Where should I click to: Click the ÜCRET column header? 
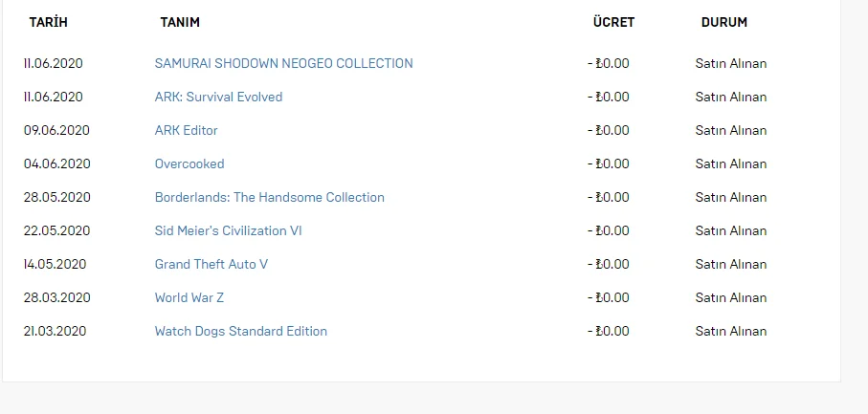[x=613, y=22]
